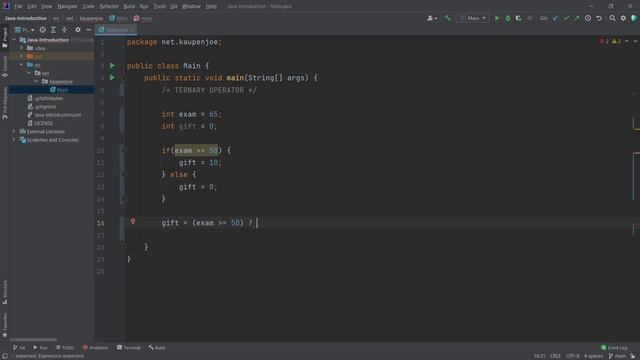Open the File menu
640x360 pixels.
[x=18, y=7]
